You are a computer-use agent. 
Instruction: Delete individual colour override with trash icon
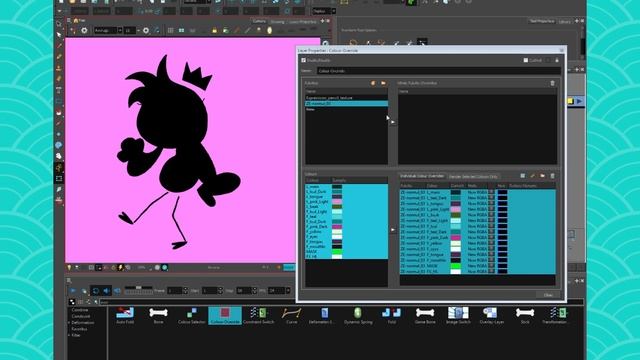coord(553,176)
